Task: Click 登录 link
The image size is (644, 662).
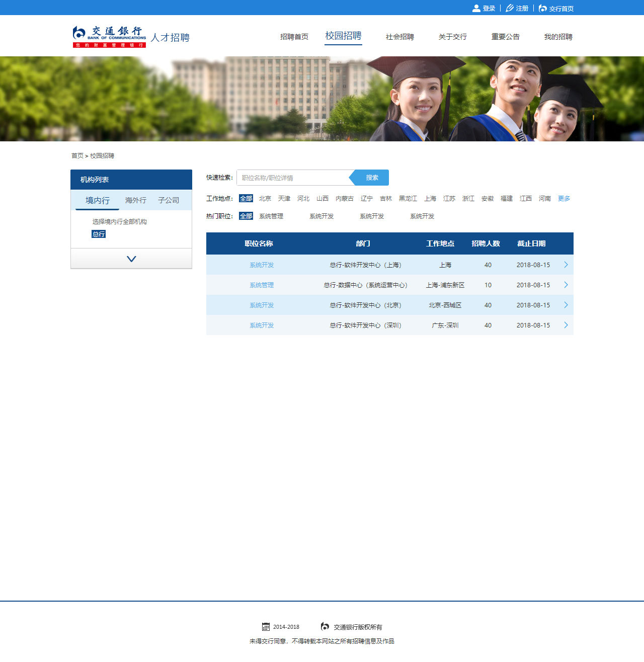Action: 489,9
